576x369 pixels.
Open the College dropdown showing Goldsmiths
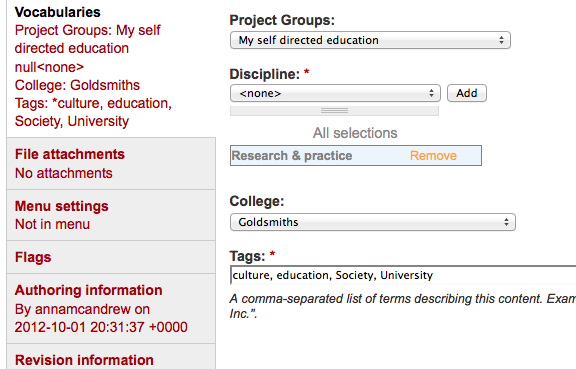(372, 222)
